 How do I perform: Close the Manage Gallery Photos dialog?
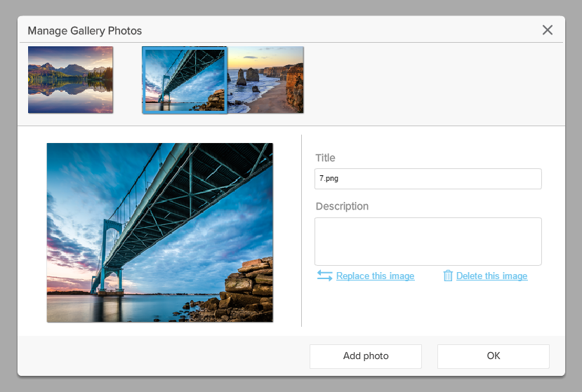(548, 30)
